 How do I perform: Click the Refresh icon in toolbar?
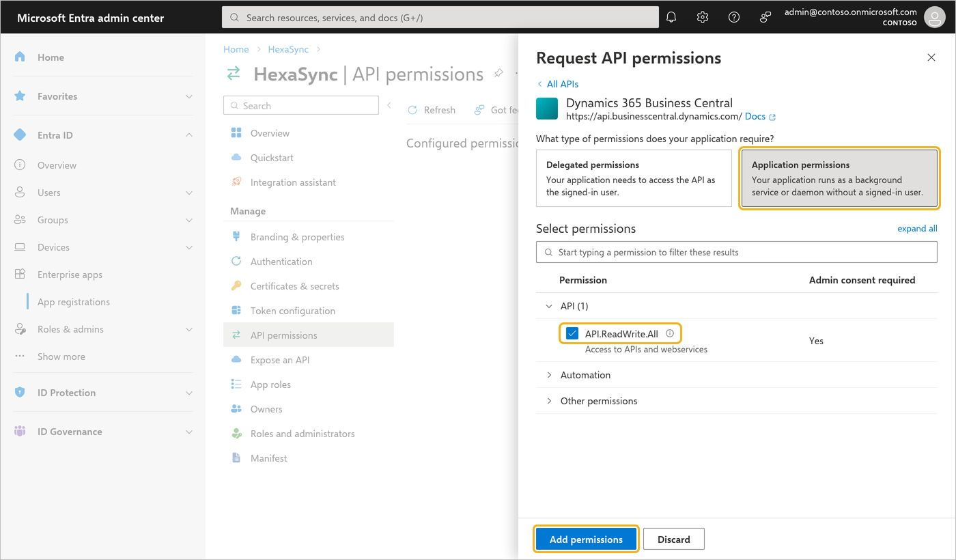click(x=412, y=110)
